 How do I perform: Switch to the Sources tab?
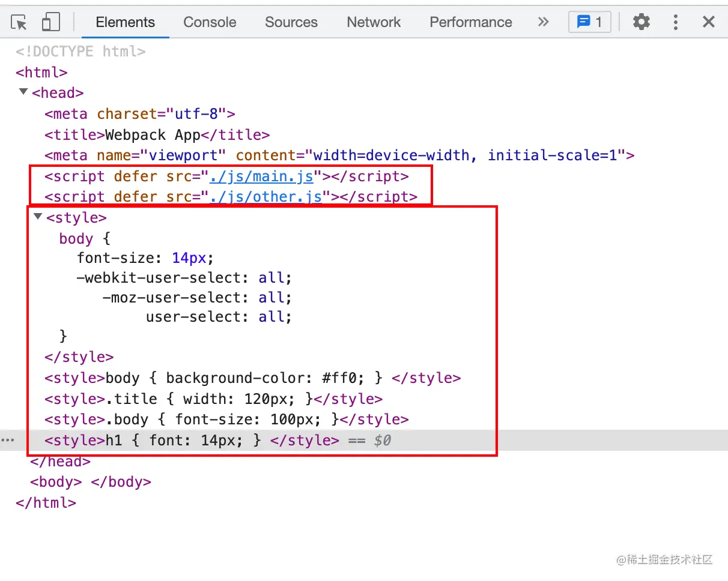(291, 22)
